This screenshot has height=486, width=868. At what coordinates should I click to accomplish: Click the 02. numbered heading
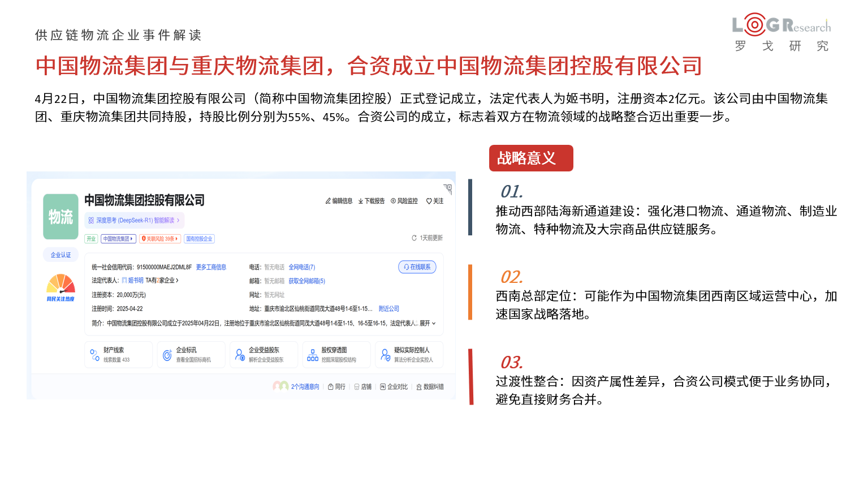click(x=512, y=277)
